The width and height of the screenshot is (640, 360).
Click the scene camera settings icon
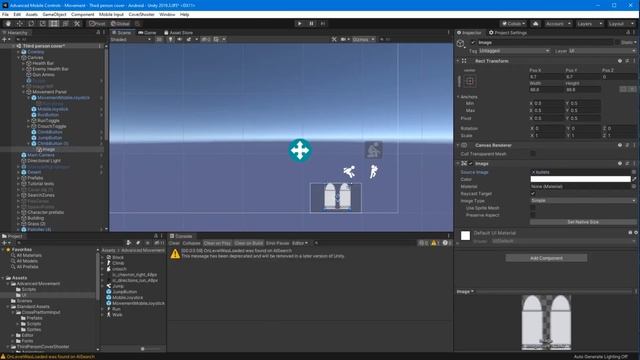pos(344,39)
